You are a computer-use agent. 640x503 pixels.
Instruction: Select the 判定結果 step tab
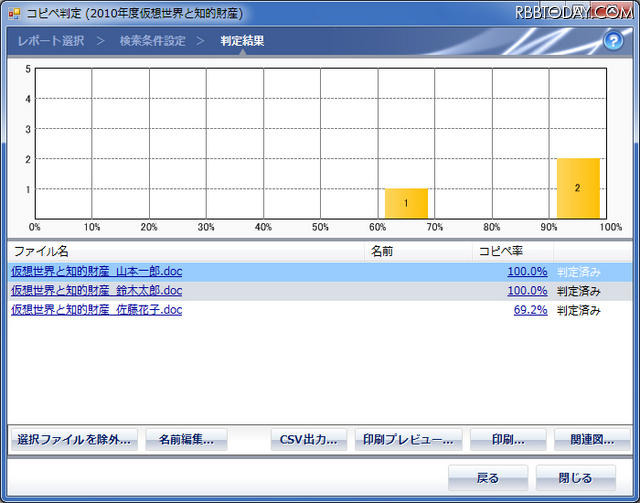(242, 41)
